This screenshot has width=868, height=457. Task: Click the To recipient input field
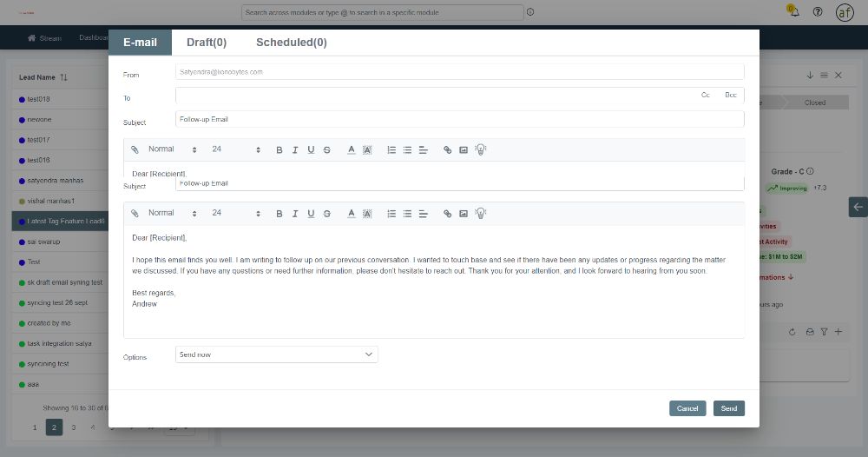pyautogui.click(x=434, y=96)
